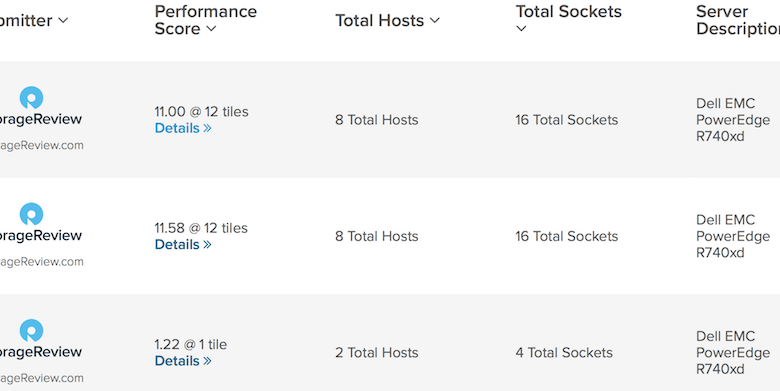The height and width of the screenshot is (391, 780).
Task: Click double-chevron icon beside second Details link
Action: pos(207,245)
